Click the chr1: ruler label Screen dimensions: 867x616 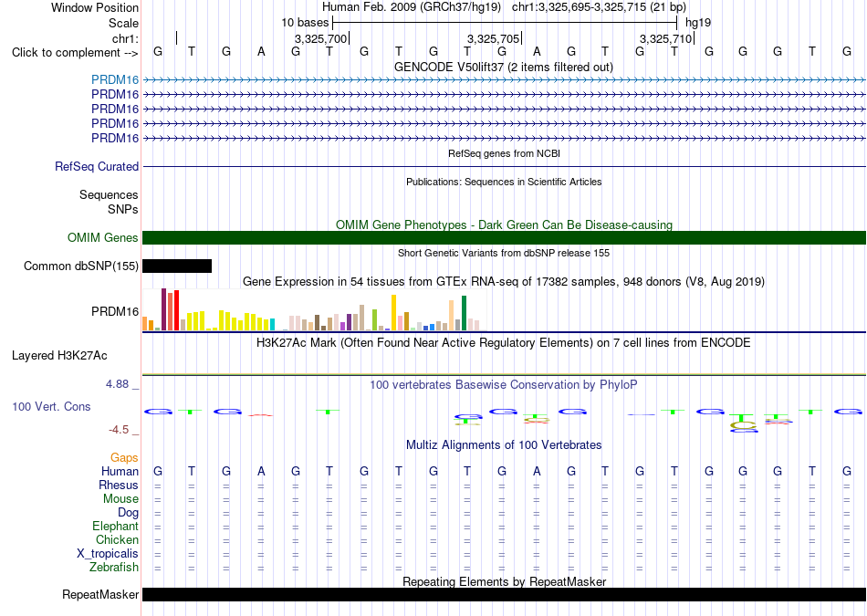[125, 38]
